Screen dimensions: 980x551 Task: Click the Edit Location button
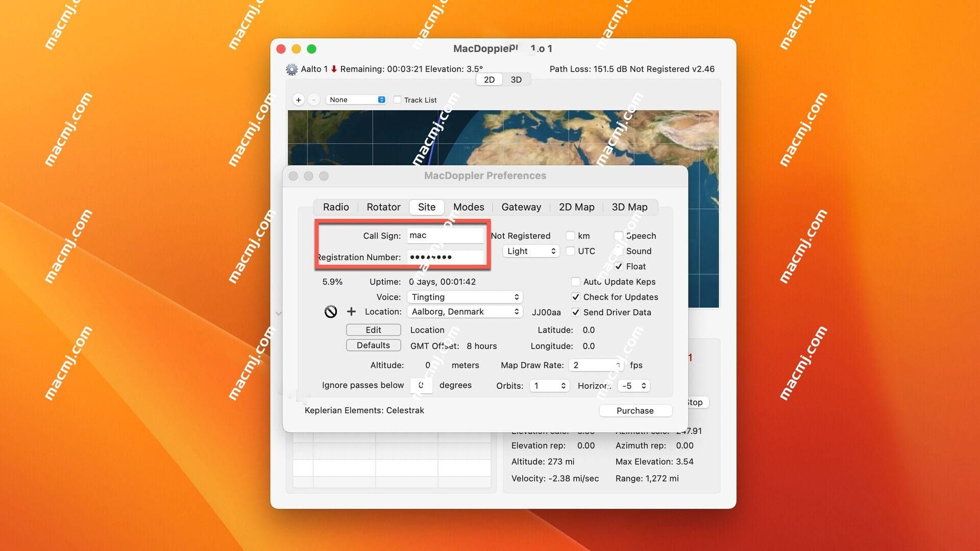pos(372,330)
